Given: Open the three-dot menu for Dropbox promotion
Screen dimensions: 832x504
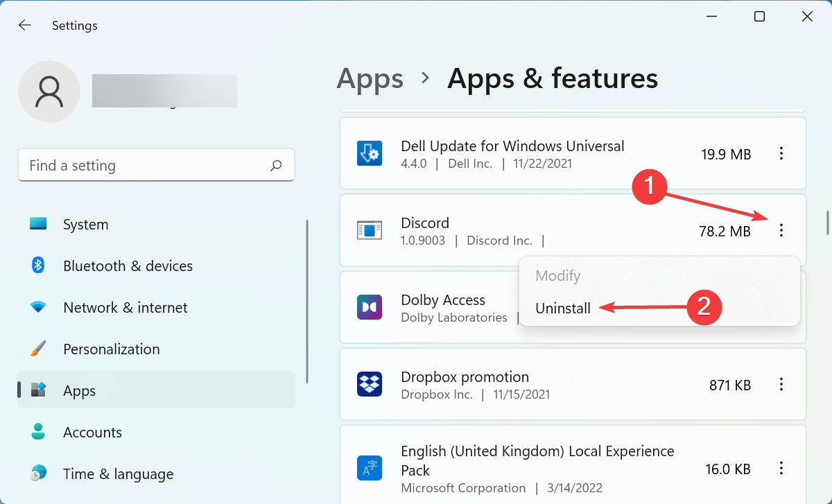Looking at the screenshot, I should point(781,384).
